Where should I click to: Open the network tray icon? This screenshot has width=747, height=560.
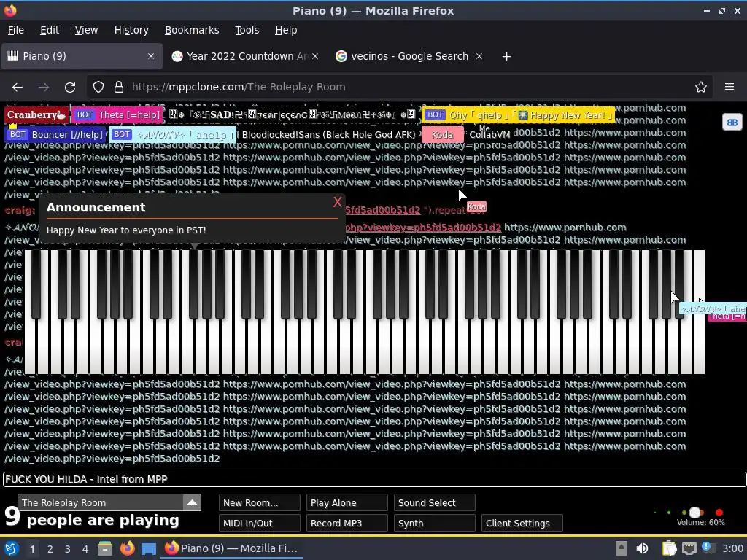pyautogui.click(x=689, y=548)
